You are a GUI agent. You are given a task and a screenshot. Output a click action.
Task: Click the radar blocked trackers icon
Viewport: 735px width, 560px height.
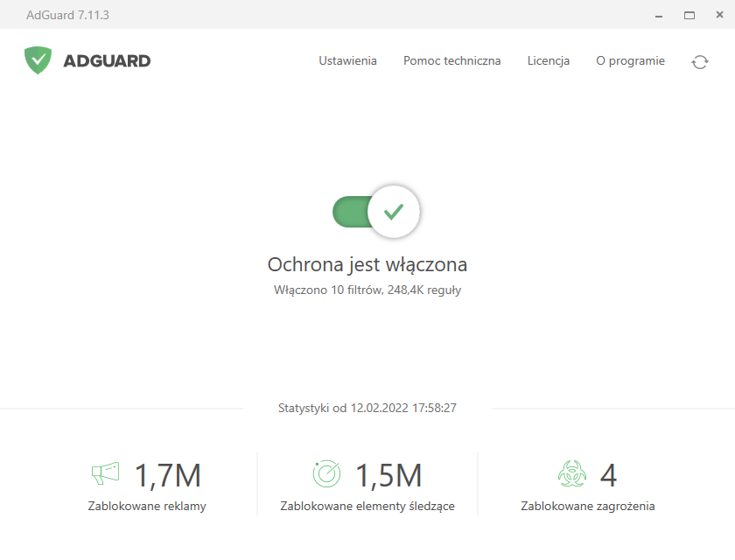(x=326, y=473)
